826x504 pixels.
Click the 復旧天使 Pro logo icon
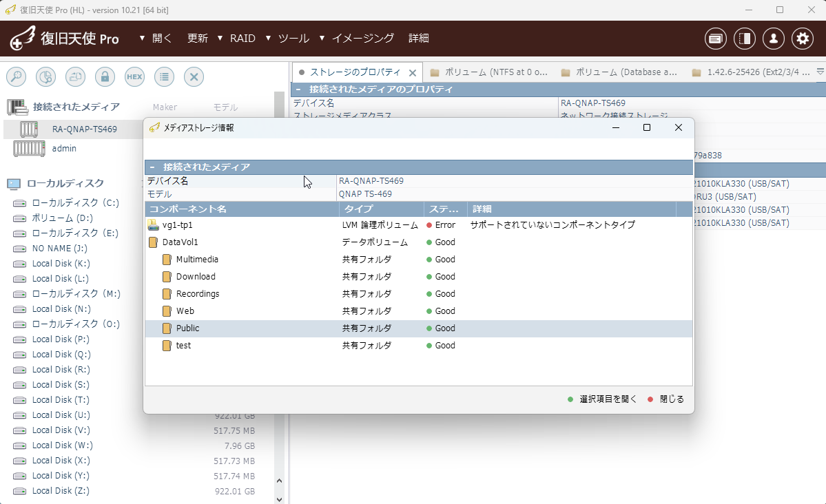(x=23, y=38)
